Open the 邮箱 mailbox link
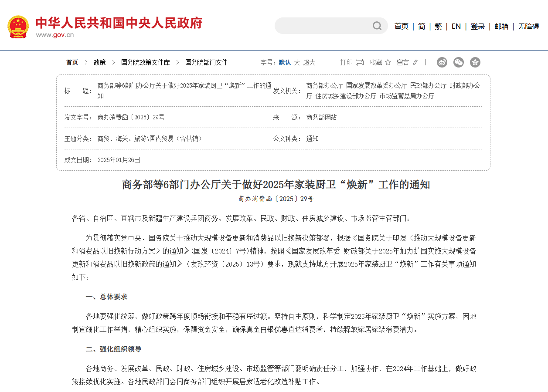The width and height of the screenshot is (548, 392). (501, 26)
